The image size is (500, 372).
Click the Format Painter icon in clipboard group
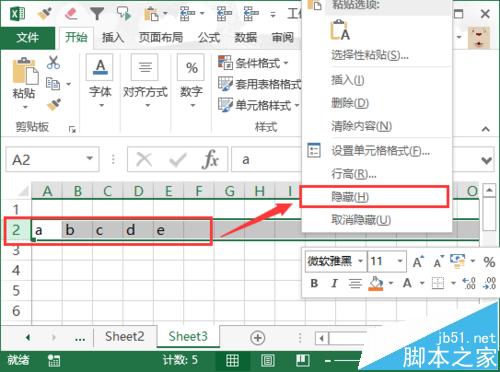54,105
